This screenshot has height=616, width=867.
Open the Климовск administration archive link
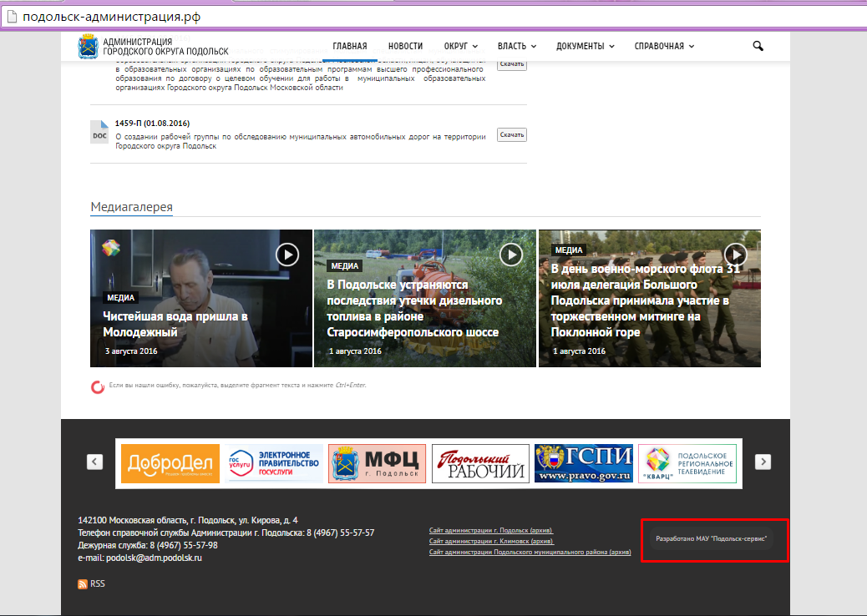pyautogui.click(x=491, y=541)
